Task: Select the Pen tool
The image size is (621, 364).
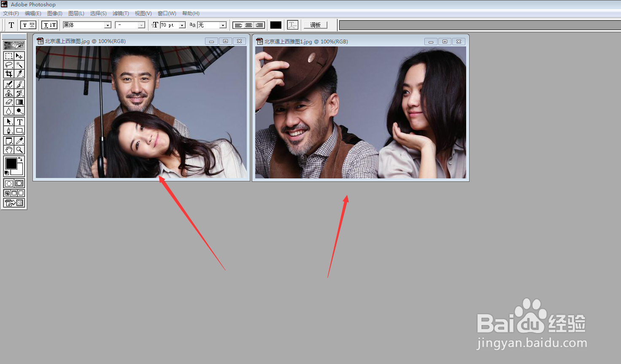Action: pyautogui.click(x=9, y=130)
